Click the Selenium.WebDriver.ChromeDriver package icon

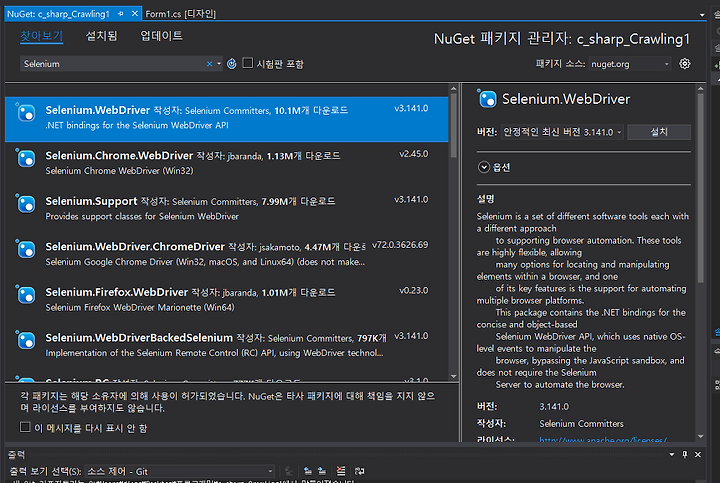coord(26,249)
